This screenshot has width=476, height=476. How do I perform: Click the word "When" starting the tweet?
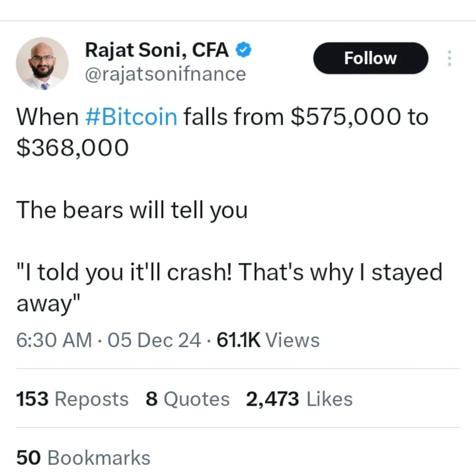click(48, 117)
